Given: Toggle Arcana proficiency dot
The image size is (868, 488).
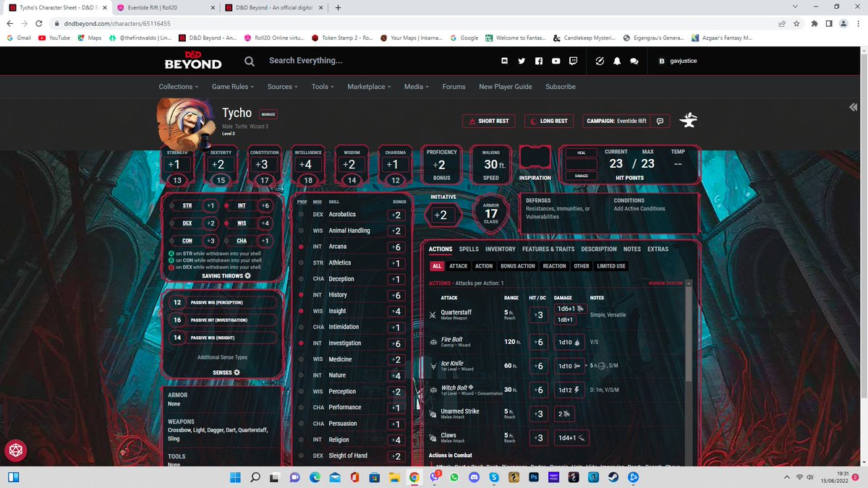Looking at the screenshot, I should [x=302, y=247].
